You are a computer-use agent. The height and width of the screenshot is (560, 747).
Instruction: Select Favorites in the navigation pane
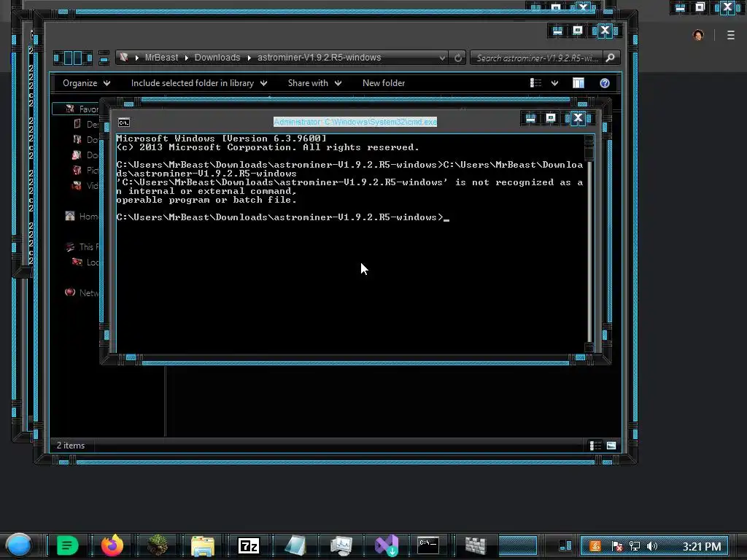point(82,109)
